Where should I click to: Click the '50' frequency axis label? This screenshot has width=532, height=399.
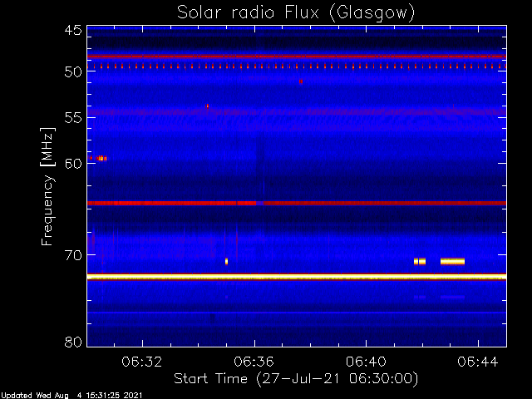(73, 72)
